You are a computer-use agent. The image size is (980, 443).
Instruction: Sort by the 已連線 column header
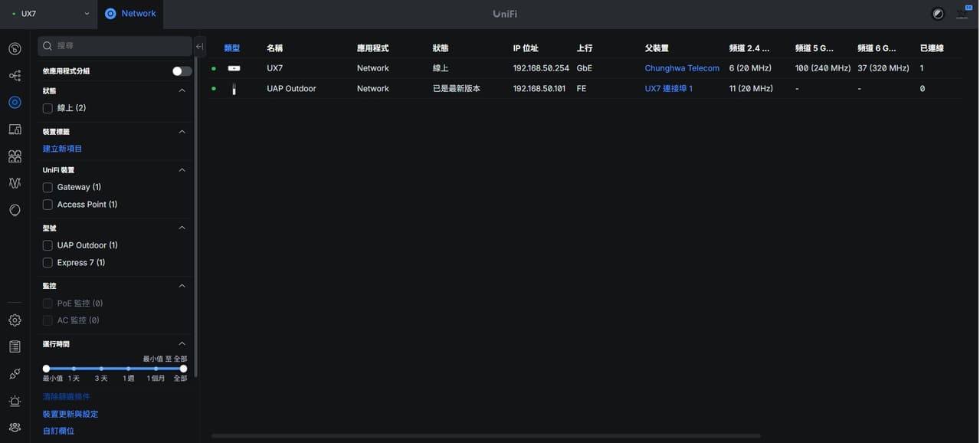tap(932, 48)
